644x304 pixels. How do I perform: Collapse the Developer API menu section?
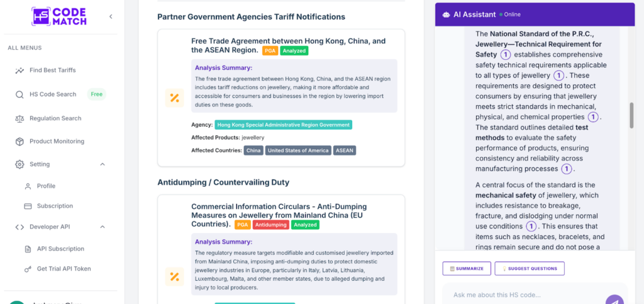point(103,227)
